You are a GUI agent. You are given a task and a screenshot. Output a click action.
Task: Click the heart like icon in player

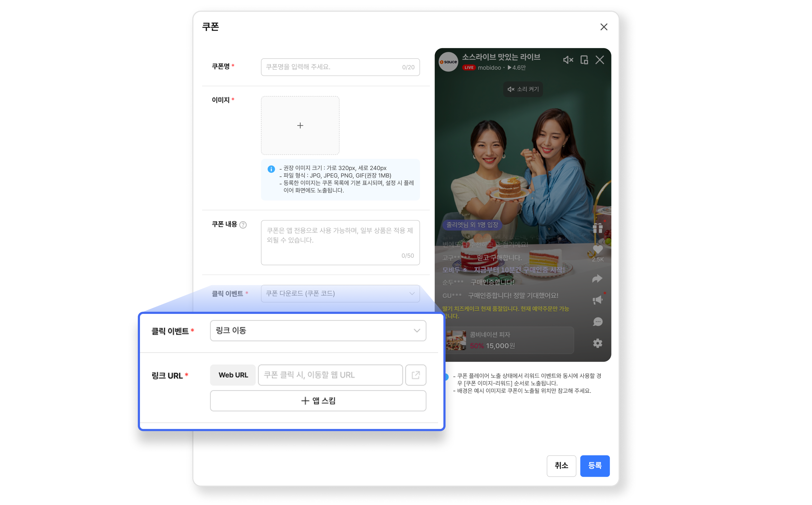tap(598, 250)
